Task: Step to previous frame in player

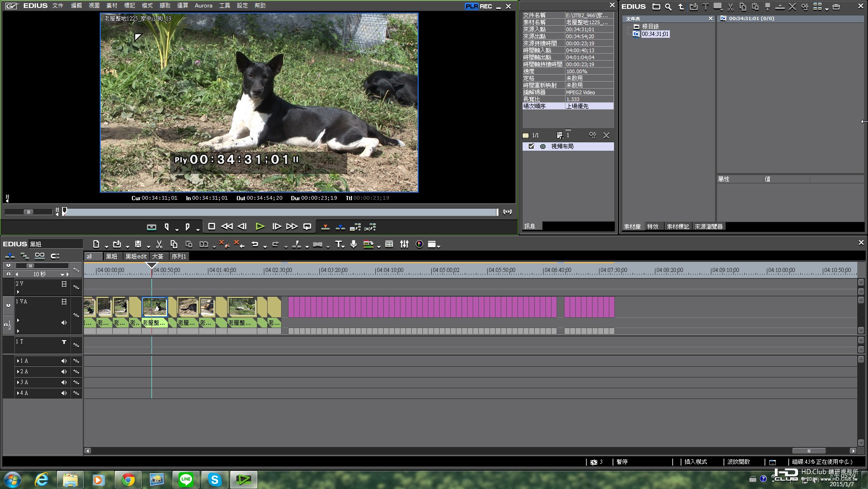Action: (242, 227)
